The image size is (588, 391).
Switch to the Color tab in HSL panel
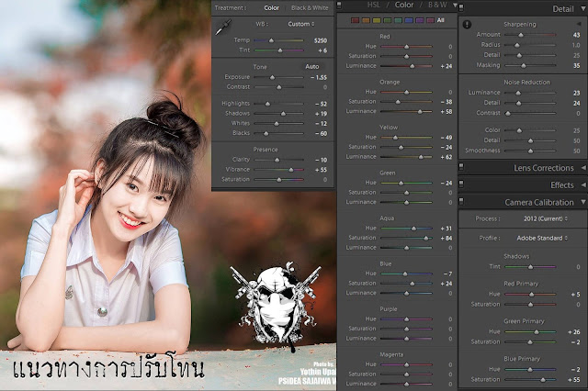pyautogui.click(x=404, y=5)
